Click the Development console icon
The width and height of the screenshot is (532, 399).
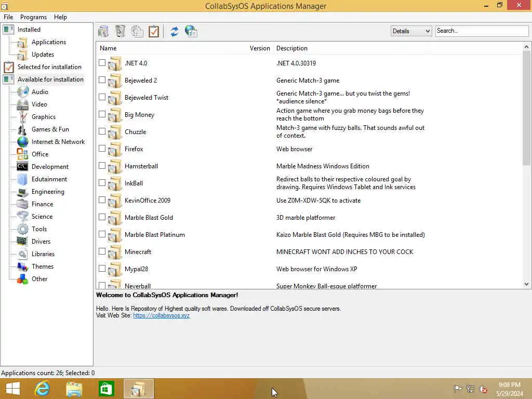23,167
